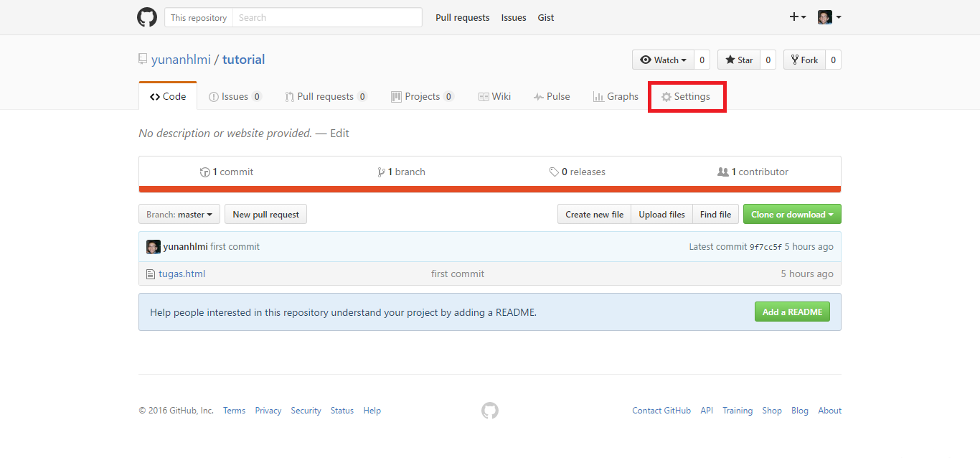Open the Status footer link

tap(342, 411)
